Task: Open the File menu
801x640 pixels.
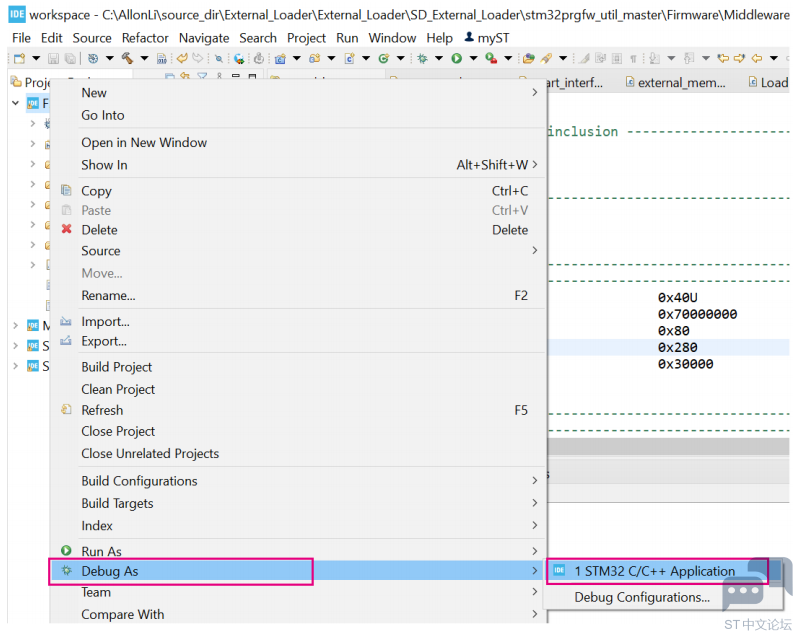Action: [x=21, y=38]
